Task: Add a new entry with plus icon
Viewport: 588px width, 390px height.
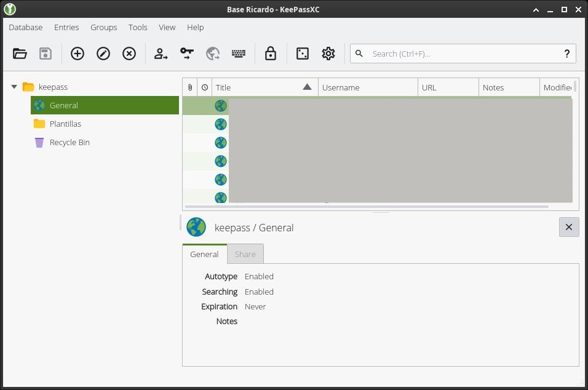Action: (77, 54)
